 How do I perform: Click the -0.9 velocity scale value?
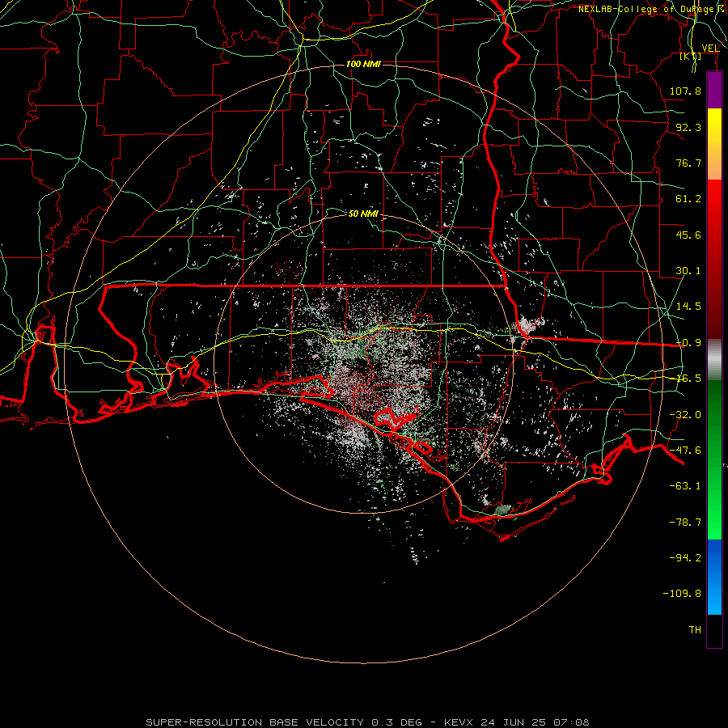pyautogui.click(x=688, y=343)
